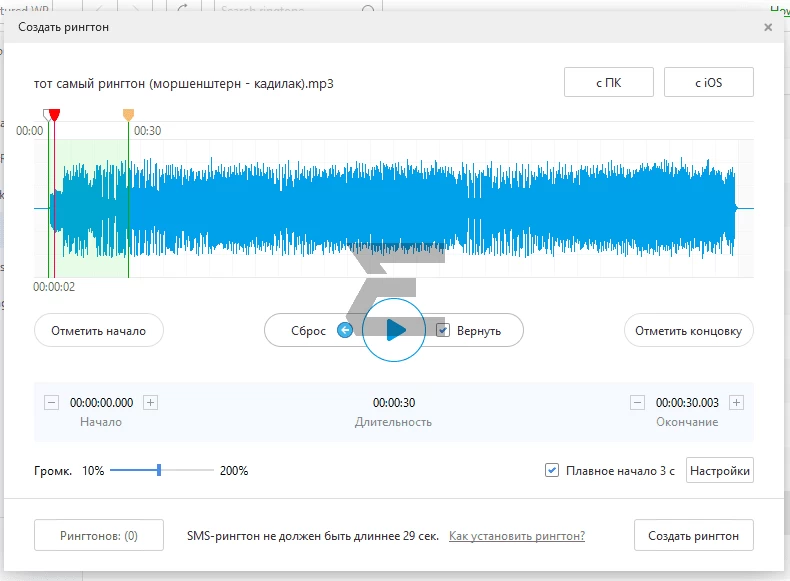Click the 200% volume maximum label

tap(234, 471)
